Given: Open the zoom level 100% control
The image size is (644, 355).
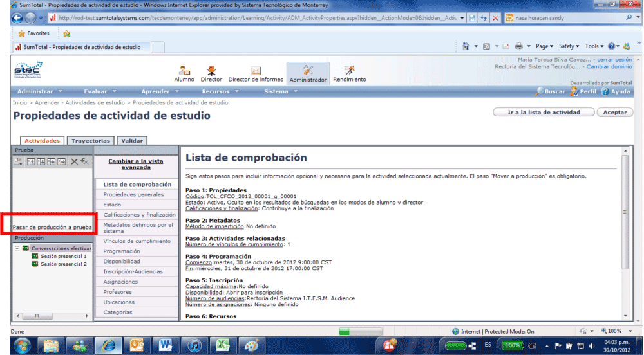Looking at the screenshot, I should click(616, 331).
